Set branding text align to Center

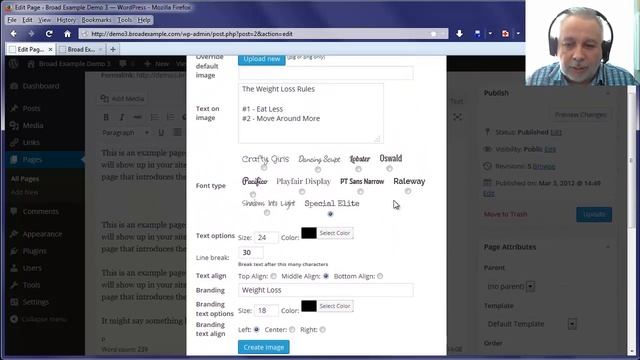coord(292,329)
